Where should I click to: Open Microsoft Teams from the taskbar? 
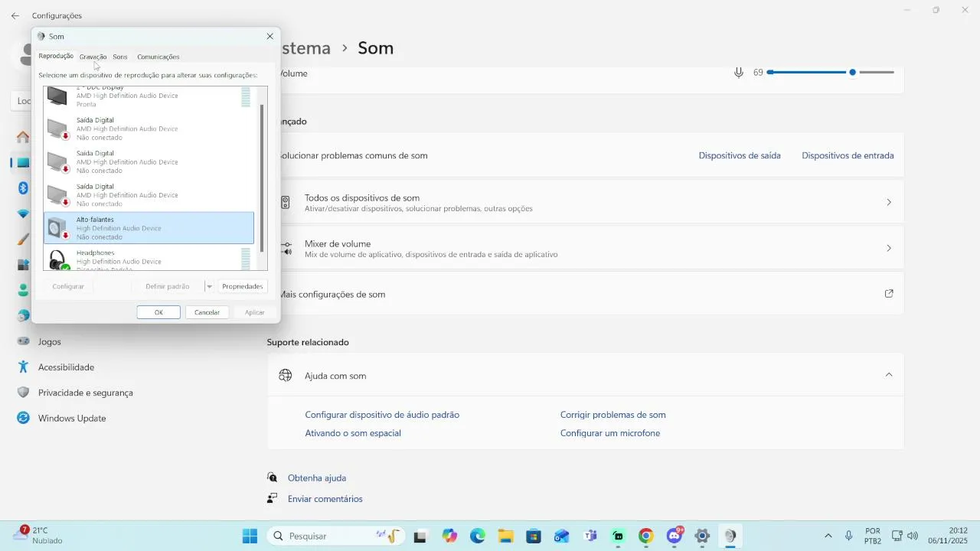coord(590,536)
